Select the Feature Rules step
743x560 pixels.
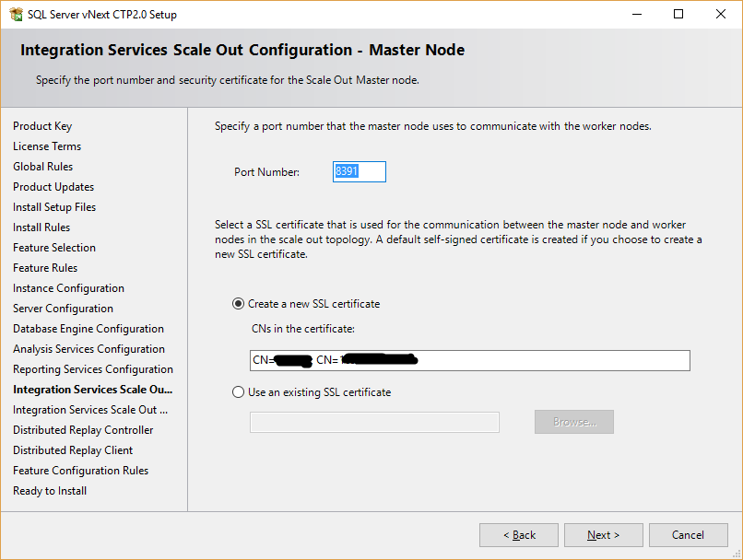pyautogui.click(x=45, y=268)
